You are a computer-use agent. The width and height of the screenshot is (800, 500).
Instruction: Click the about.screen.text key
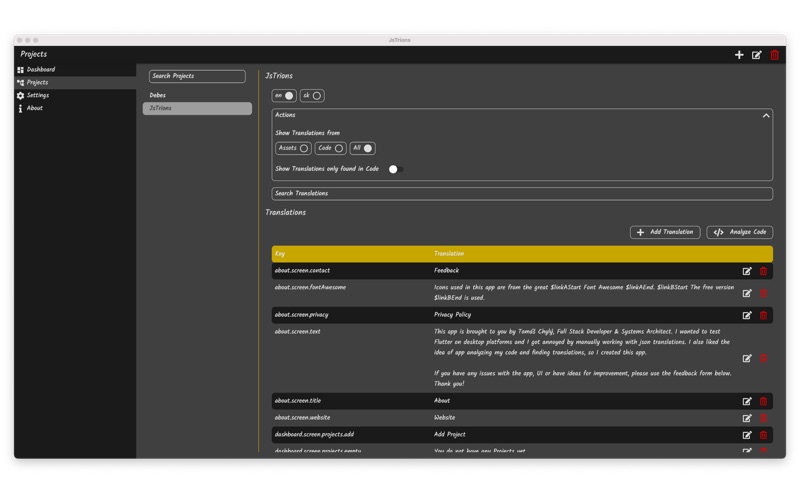pyautogui.click(x=297, y=332)
